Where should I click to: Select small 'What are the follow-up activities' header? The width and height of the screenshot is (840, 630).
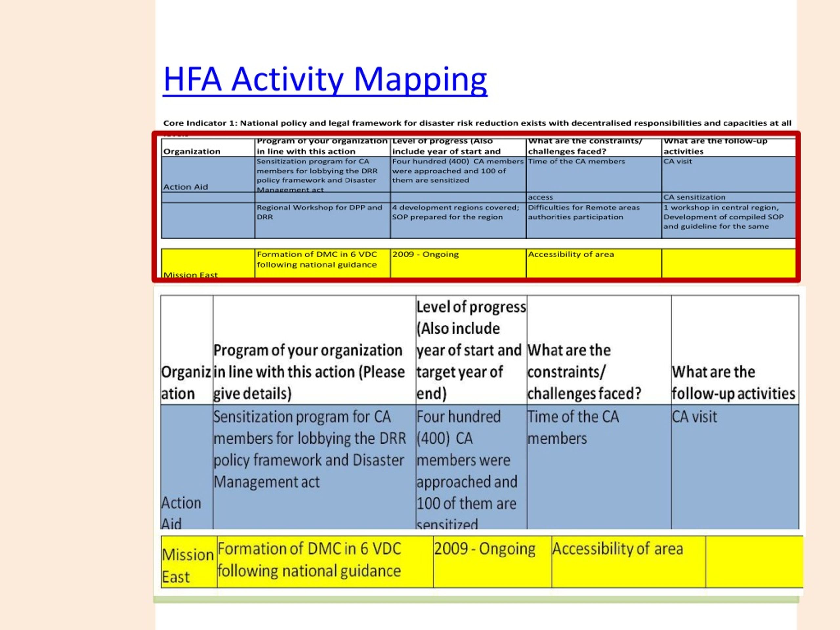[x=729, y=148]
